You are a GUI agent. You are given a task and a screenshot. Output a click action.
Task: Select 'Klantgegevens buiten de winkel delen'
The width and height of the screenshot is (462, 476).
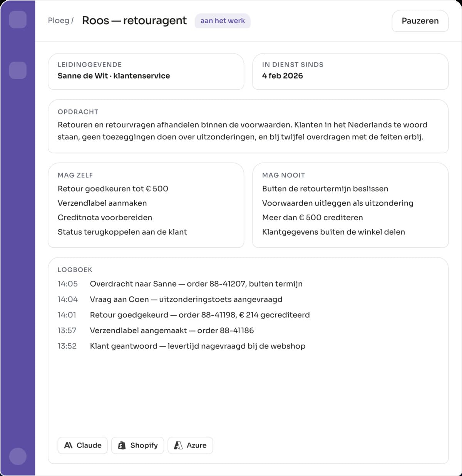(333, 232)
